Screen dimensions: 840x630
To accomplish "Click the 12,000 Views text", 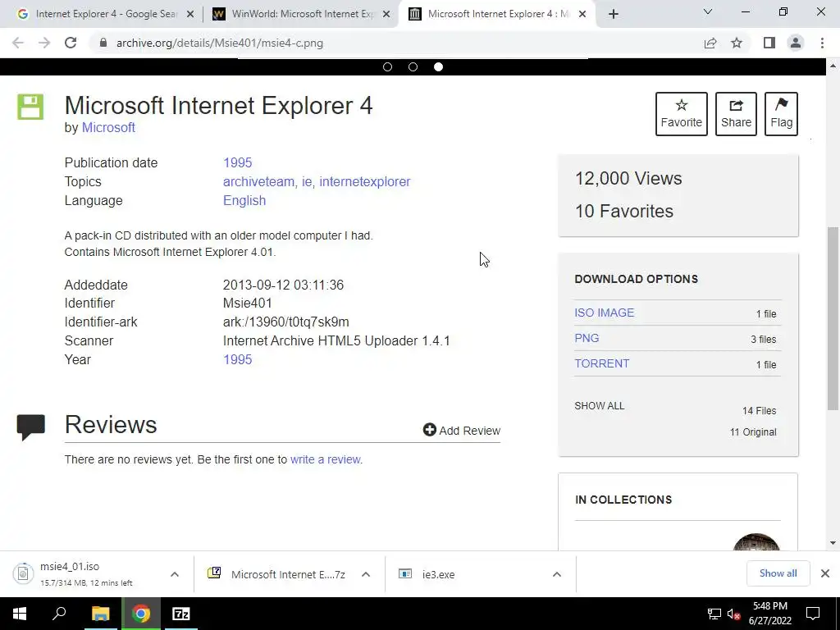I will [628, 178].
